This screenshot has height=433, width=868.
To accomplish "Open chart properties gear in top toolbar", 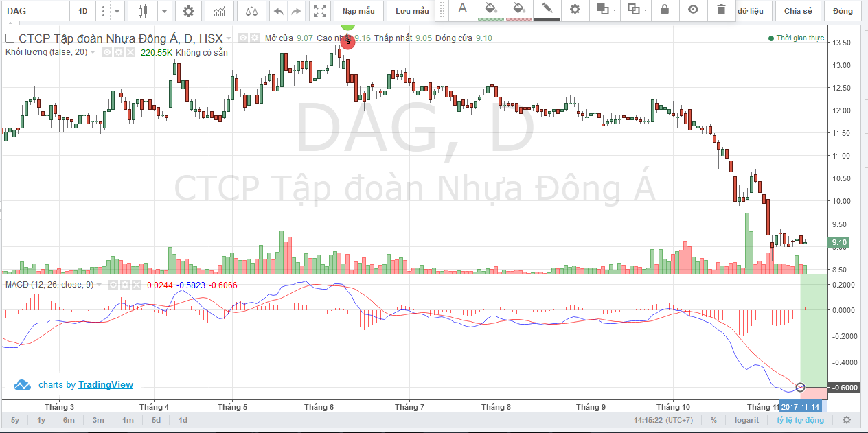I will click(x=188, y=11).
